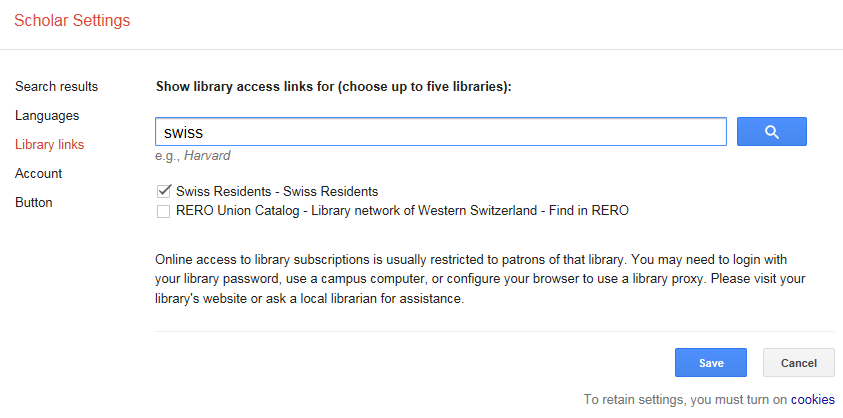Click the "Show library access links for" heading

pyautogui.click(x=333, y=87)
